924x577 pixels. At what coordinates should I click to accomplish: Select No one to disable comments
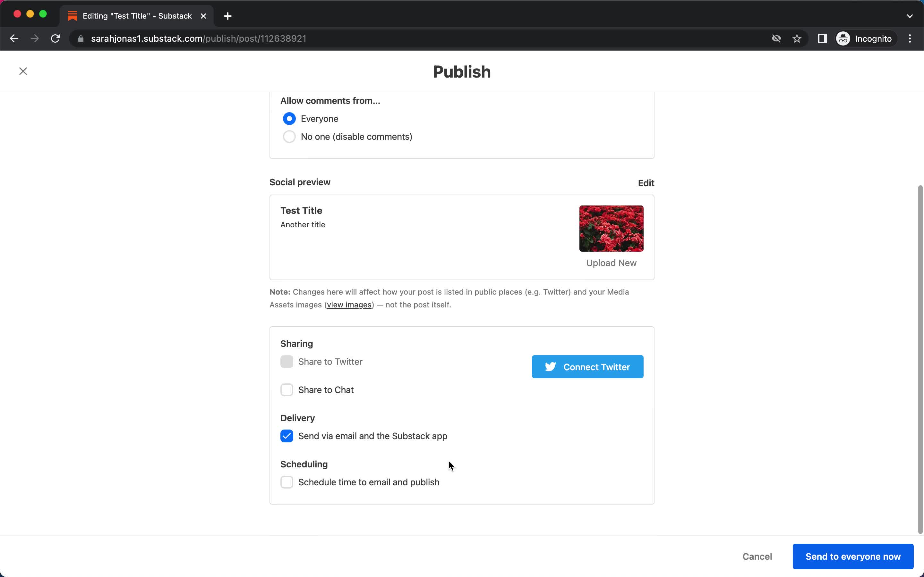click(289, 136)
